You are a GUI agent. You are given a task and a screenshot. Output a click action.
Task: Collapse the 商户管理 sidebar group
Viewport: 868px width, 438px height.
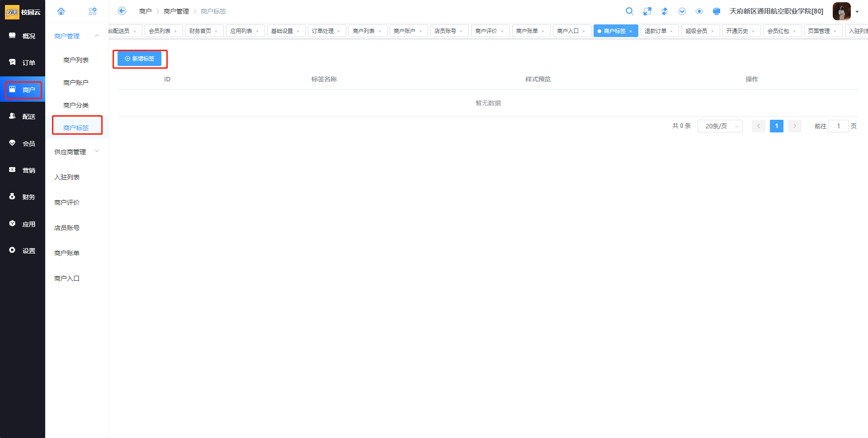click(77, 36)
